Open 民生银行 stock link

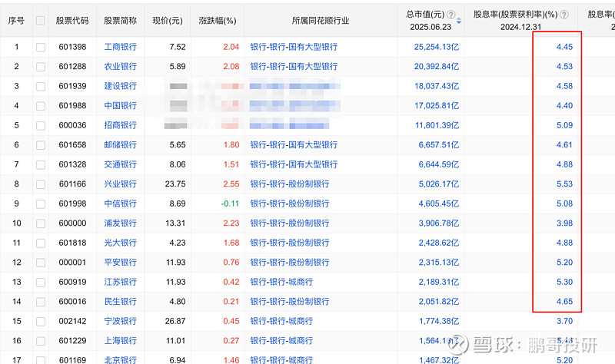[x=120, y=302]
